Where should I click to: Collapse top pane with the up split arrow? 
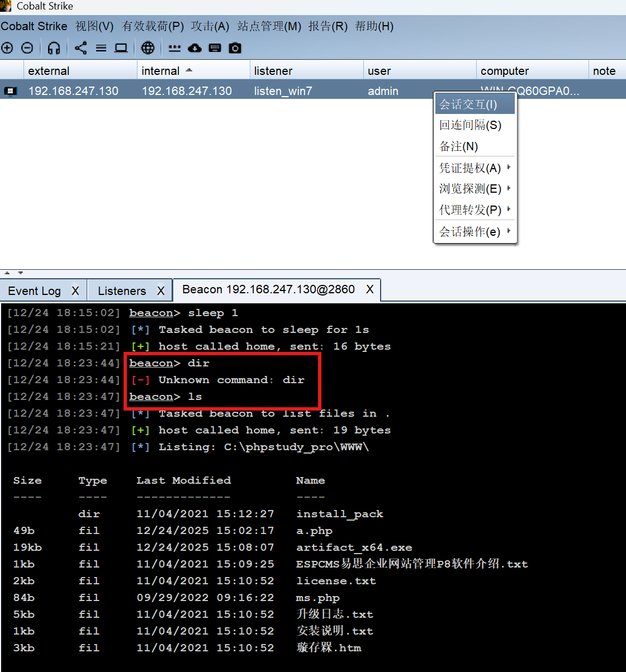[7, 273]
